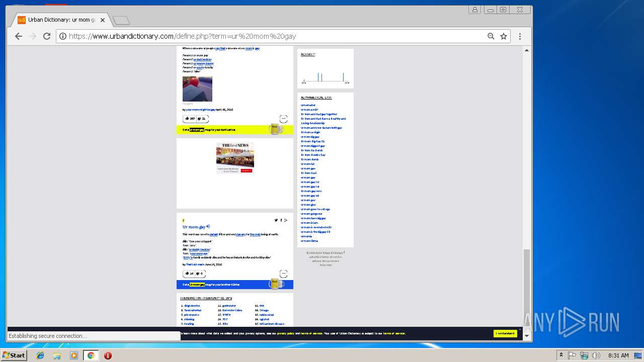Open the red round taskbar icon

tap(108, 355)
